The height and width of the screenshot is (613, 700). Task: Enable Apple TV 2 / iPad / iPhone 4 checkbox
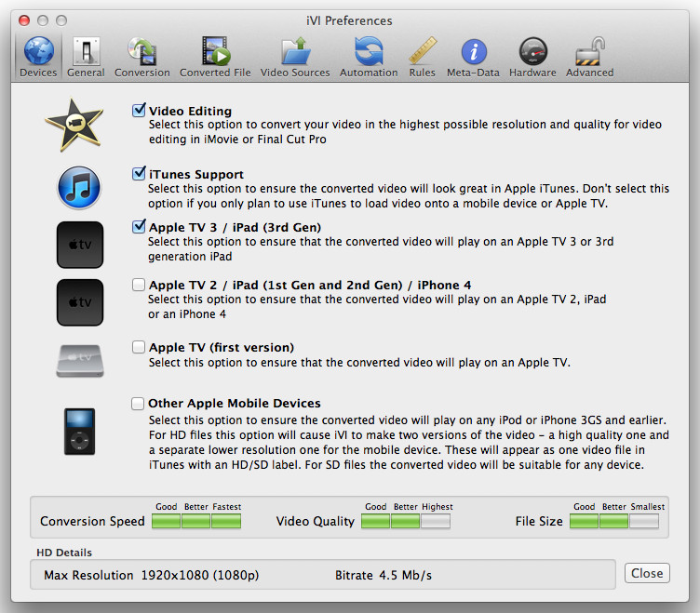(x=139, y=285)
